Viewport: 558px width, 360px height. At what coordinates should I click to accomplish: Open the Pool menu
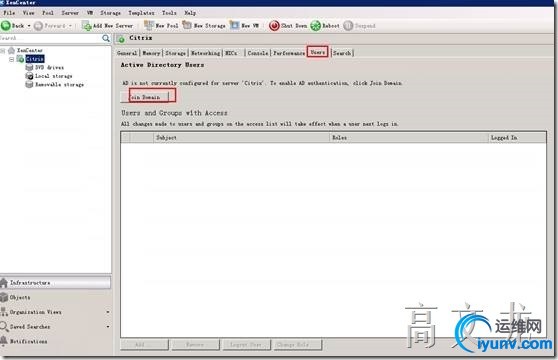coord(48,13)
